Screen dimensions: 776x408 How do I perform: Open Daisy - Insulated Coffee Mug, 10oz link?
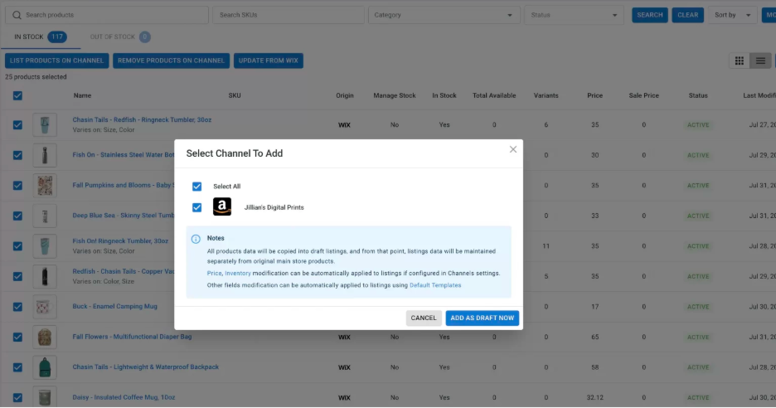124,397
